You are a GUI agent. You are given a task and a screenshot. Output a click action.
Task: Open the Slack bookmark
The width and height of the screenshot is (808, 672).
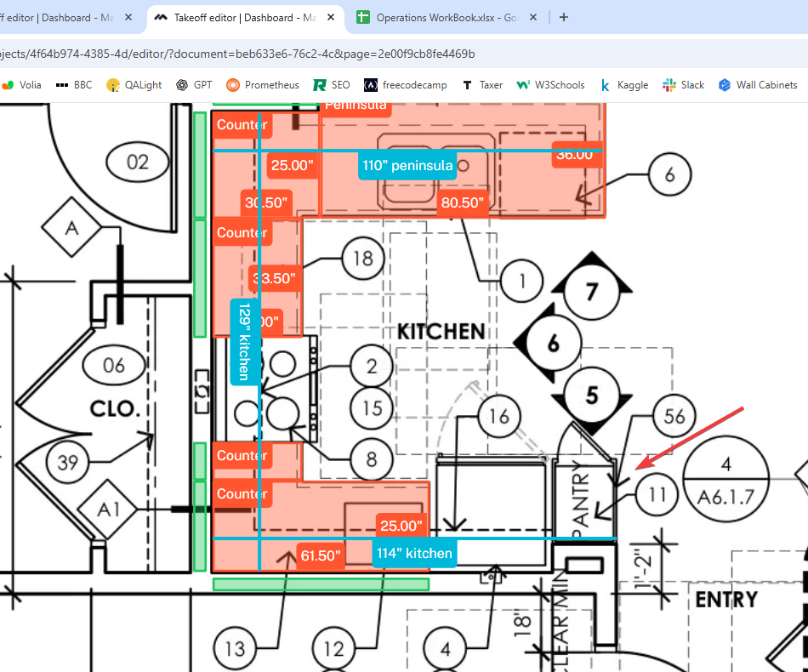click(x=683, y=85)
